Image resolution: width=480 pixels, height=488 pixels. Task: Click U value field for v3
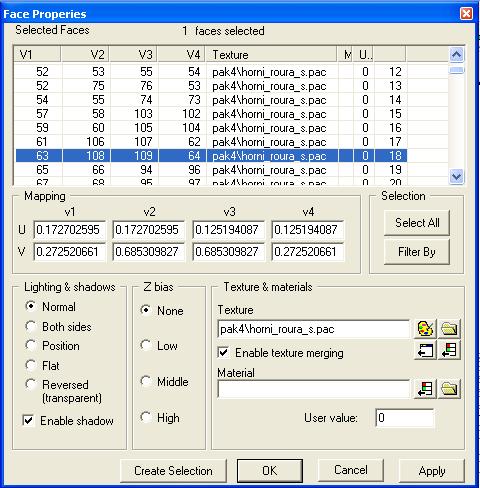point(228,230)
